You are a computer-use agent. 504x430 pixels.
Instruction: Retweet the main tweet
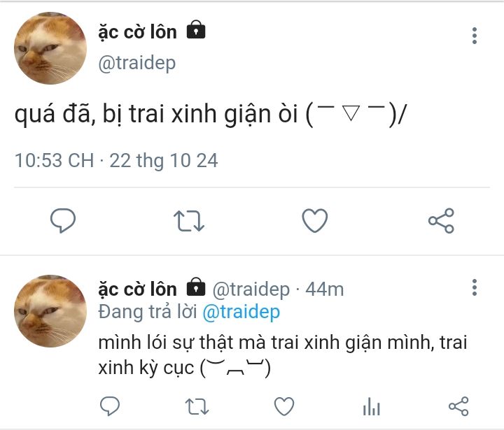189,221
